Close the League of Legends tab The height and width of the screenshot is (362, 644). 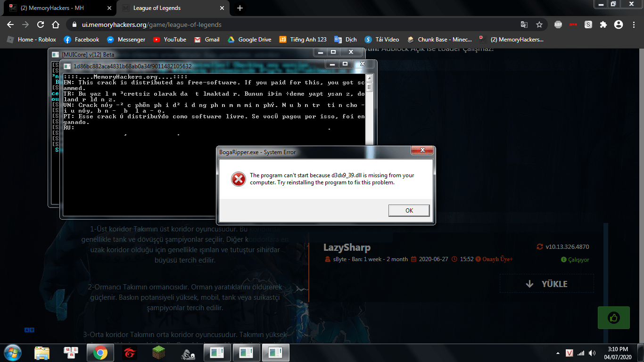pos(222,8)
